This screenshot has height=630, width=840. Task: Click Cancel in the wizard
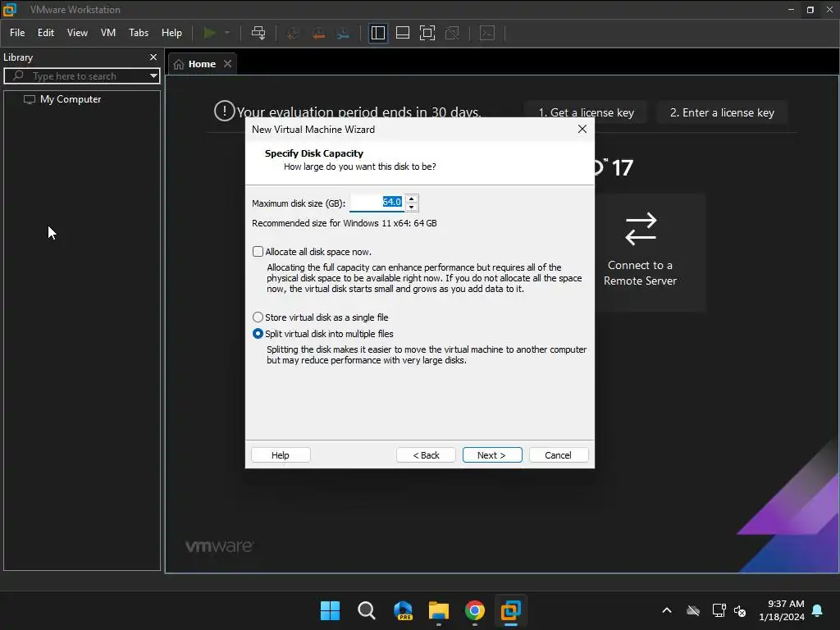pos(558,454)
